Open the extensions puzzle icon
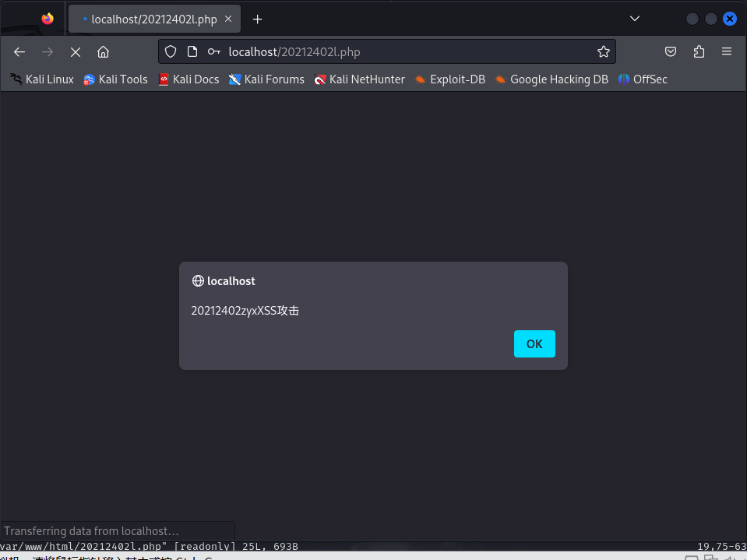 [699, 51]
